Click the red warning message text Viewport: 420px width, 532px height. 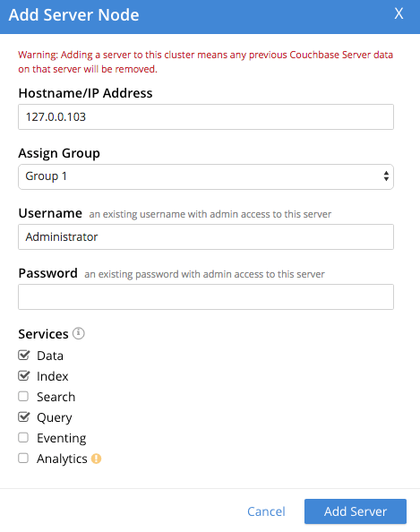pyautogui.click(x=206, y=62)
